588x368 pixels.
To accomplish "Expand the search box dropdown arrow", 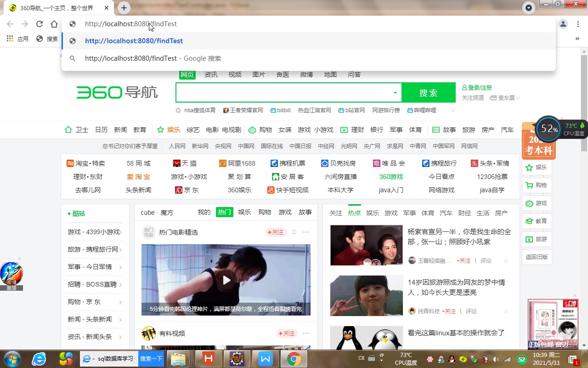I will point(395,93).
